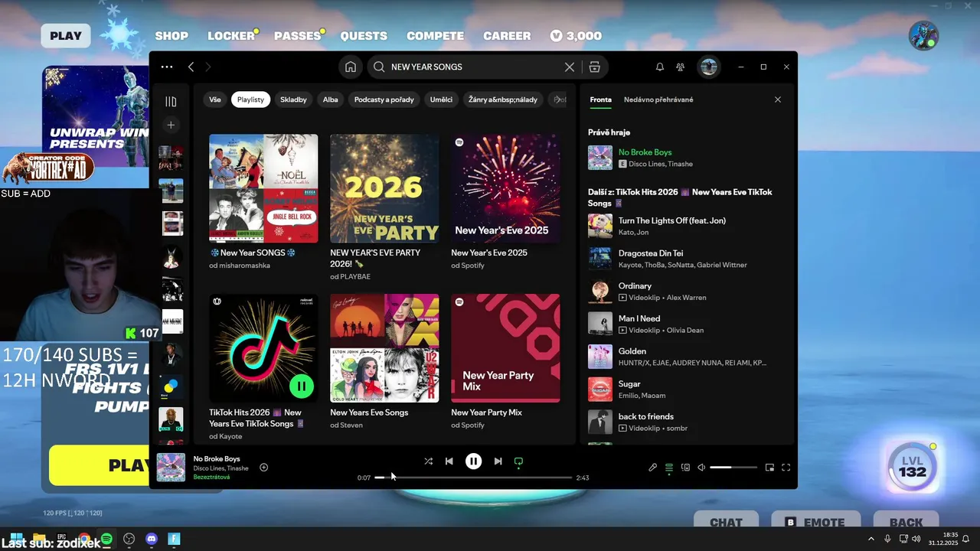Image resolution: width=980 pixels, height=551 pixels.
Task: Open the 3,000 V-Bucks balance
Action: tap(576, 36)
